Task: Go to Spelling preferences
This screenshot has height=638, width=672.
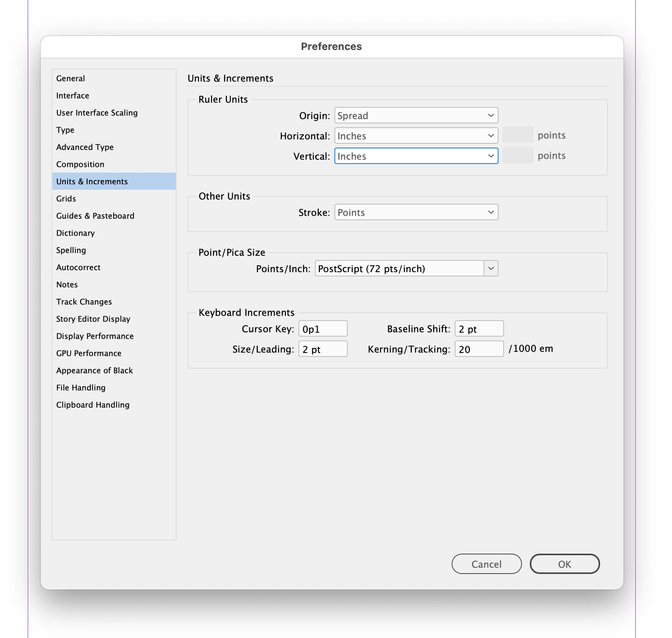Action: click(x=114, y=250)
